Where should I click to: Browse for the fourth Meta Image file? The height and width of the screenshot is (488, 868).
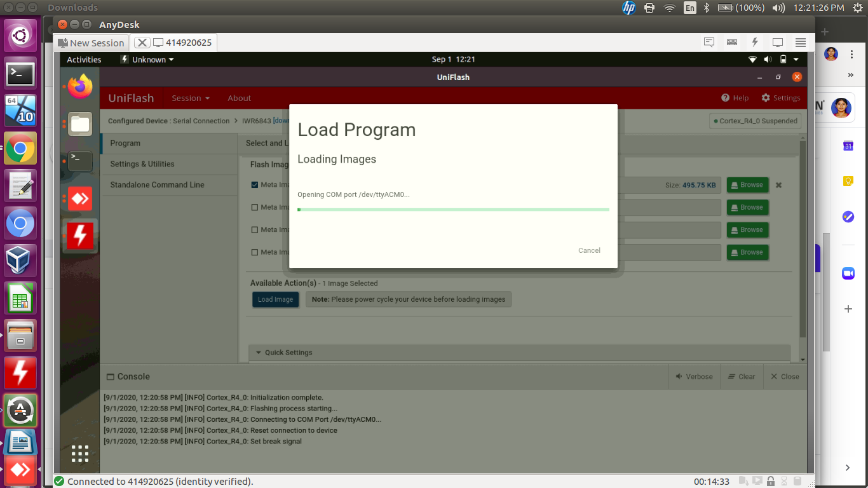[x=747, y=252]
